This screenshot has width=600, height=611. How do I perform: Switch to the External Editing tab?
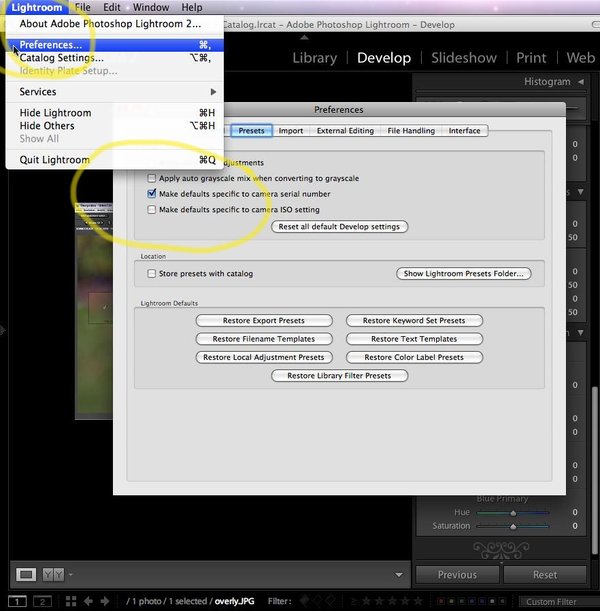pyautogui.click(x=345, y=131)
